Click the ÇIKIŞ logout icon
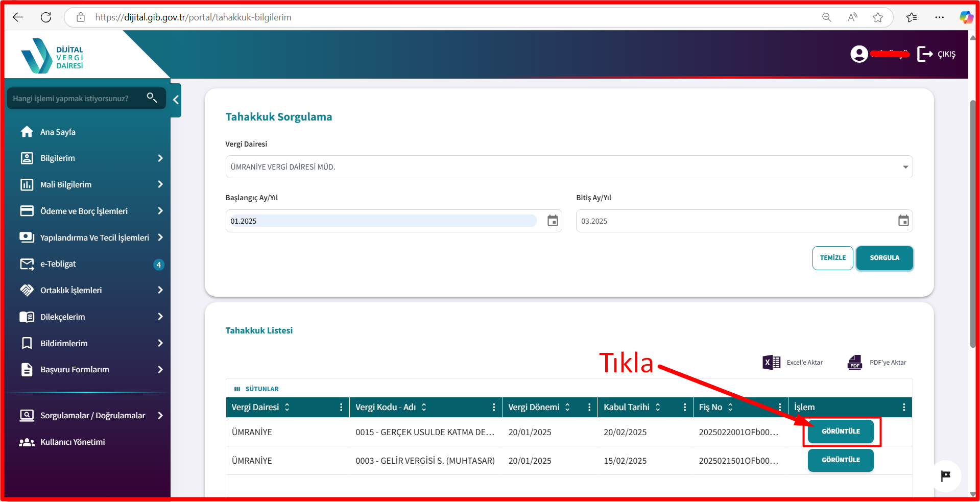980x502 pixels. click(x=925, y=54)
